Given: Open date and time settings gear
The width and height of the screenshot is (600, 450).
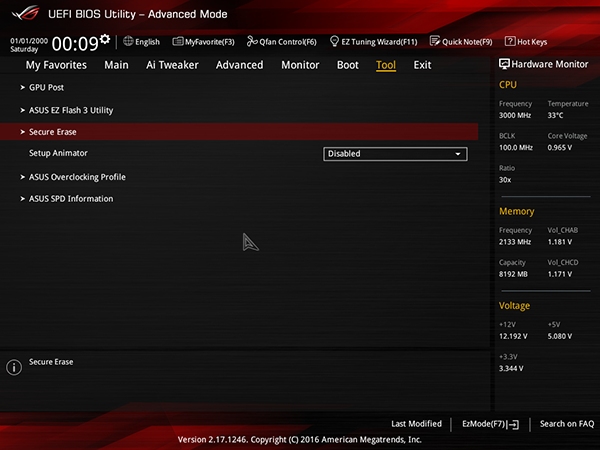Looking at the screenshot, I should (x=105, y=39).
